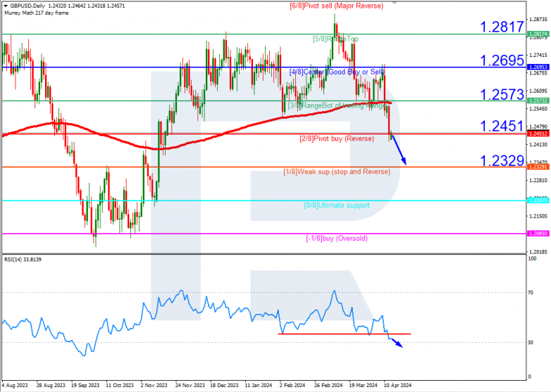Click the 1.20185 value on price scale
551x392 pixels.
[x=538, y=252]
